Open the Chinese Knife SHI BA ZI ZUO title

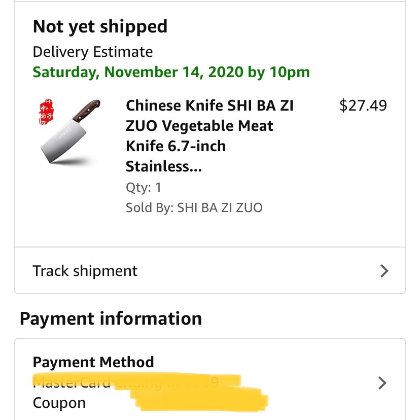click(210, 136)
